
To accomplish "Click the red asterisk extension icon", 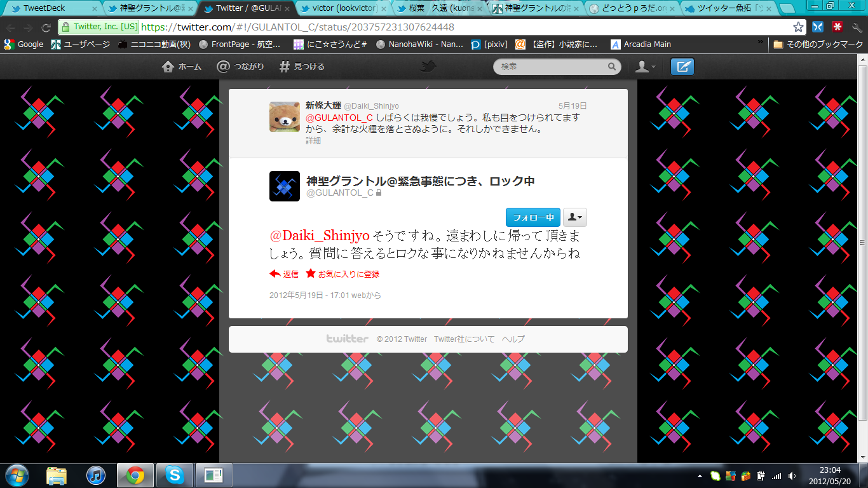I will (x=837, y=27).
